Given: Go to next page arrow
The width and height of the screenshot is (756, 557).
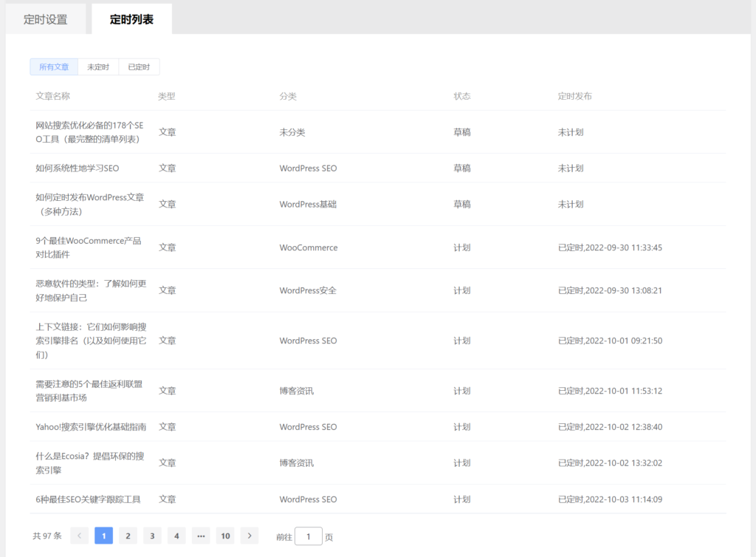Looking at the screenshot, I should [250, 536].
